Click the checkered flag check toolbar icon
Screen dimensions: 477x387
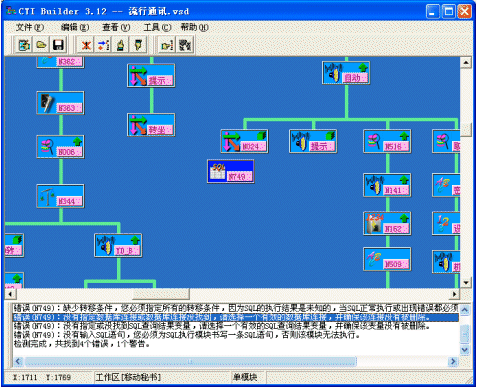point(185,45)
